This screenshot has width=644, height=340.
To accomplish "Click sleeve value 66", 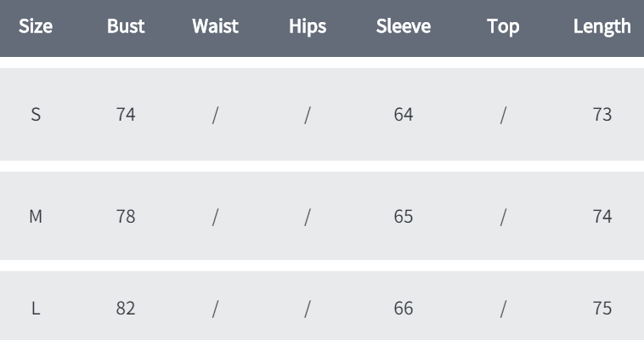I will [404, 309].
